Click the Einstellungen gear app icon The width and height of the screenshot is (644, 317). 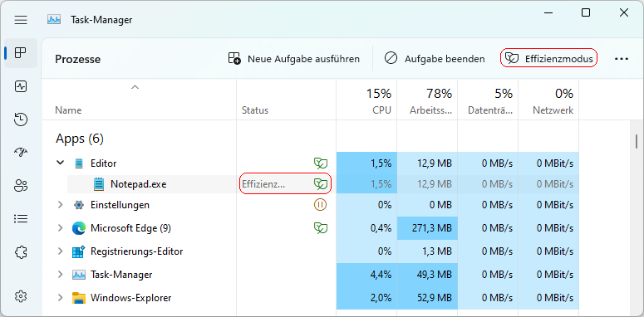pos(78,205)
